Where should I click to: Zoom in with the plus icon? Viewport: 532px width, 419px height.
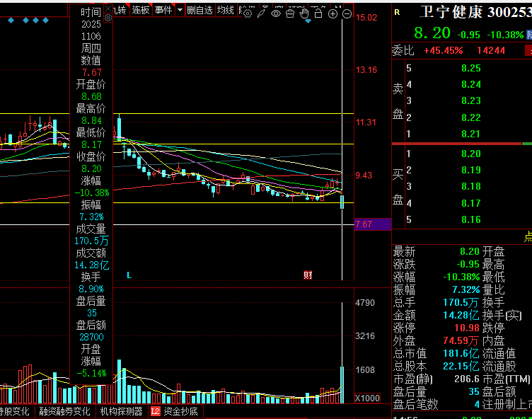(x=332, y=14)
